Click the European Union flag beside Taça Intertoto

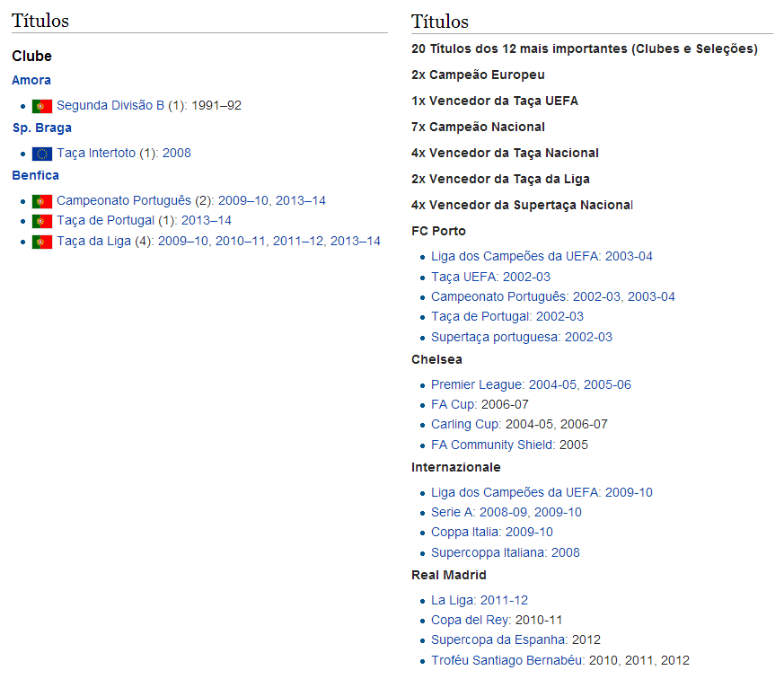pyautogui.click(x=42, y=154)
